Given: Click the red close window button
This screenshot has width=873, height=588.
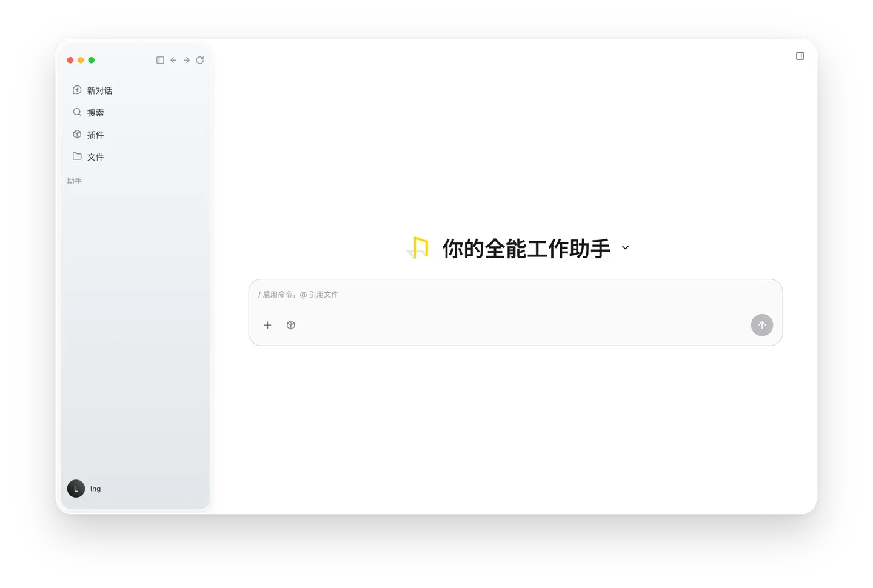Looking at the screenshot, I should [x=70, y=60].
